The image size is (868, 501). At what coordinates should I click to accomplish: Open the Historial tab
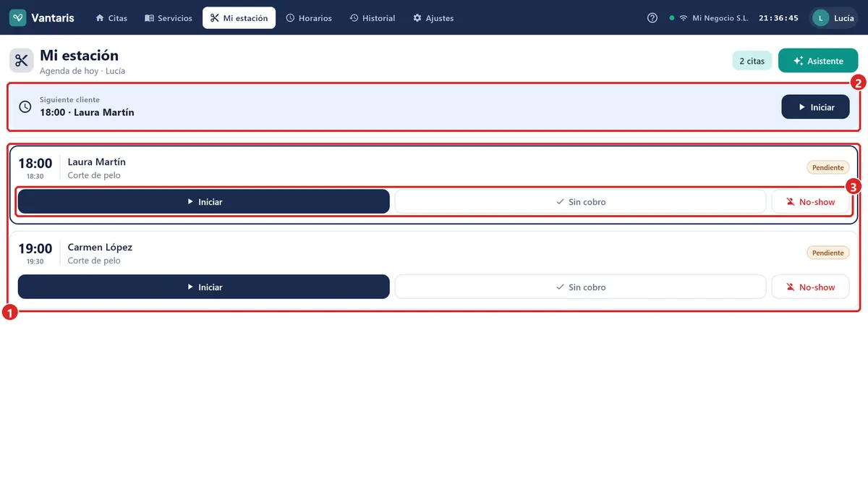(x=373, y=18)
